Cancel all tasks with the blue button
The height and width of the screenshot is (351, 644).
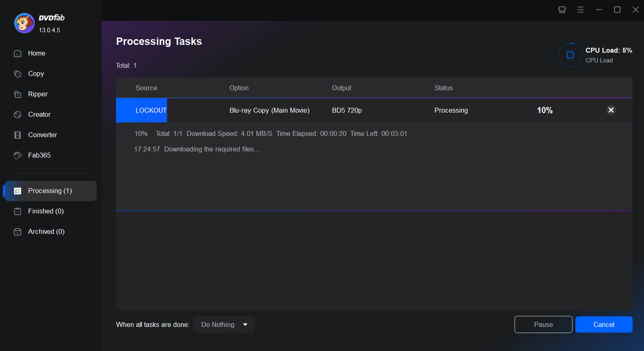604,324
